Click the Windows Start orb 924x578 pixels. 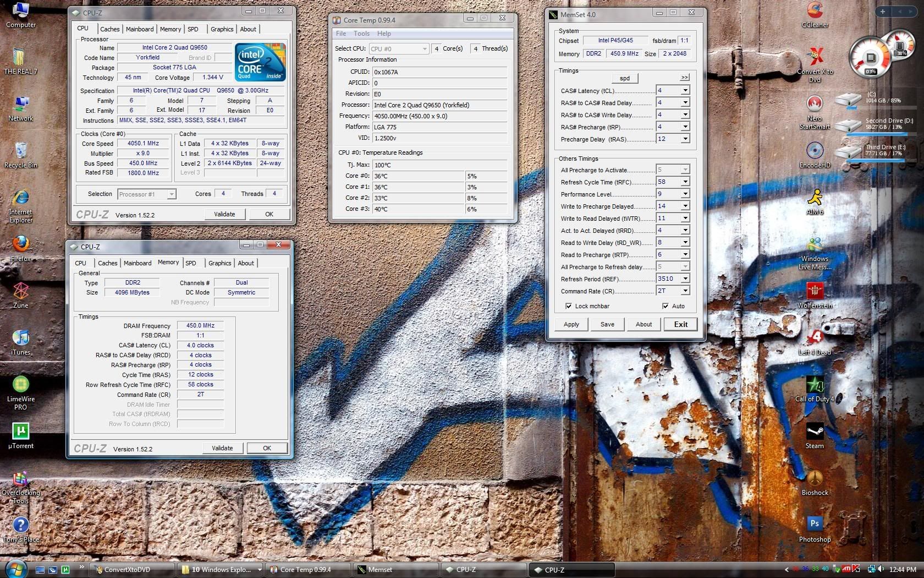coord(15,569)
